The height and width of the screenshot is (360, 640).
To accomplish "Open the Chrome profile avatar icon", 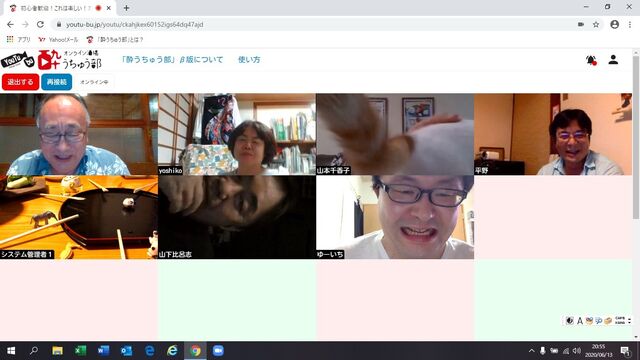I will 615,24.
